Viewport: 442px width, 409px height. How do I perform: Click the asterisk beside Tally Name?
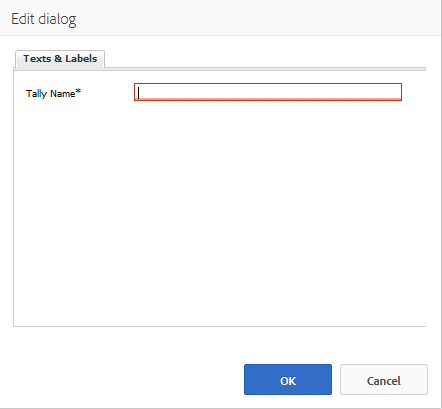78,91
